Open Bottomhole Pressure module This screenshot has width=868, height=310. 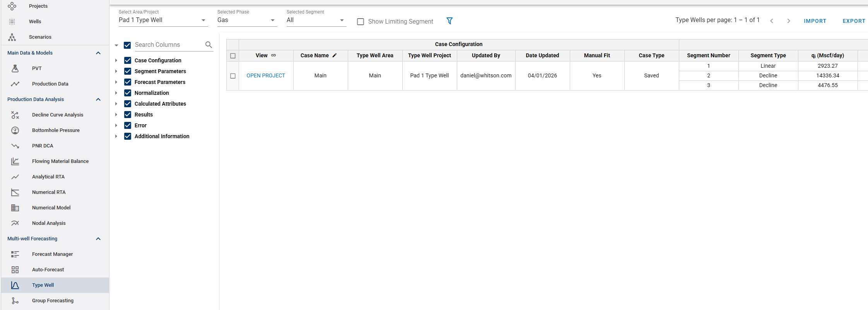coord(56,130)
